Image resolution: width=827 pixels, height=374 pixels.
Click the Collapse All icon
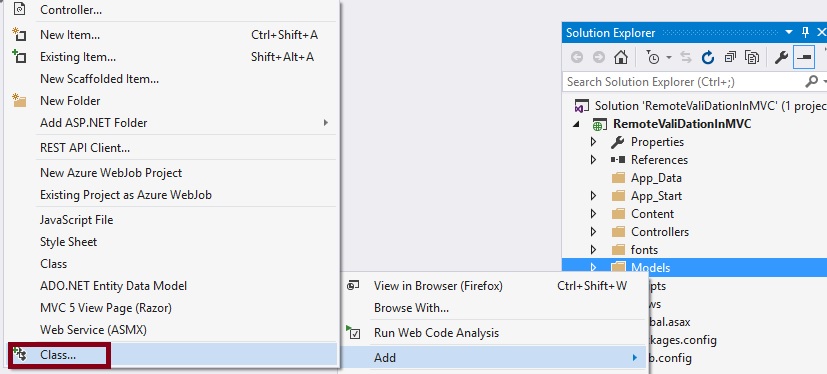pos(730,57)
